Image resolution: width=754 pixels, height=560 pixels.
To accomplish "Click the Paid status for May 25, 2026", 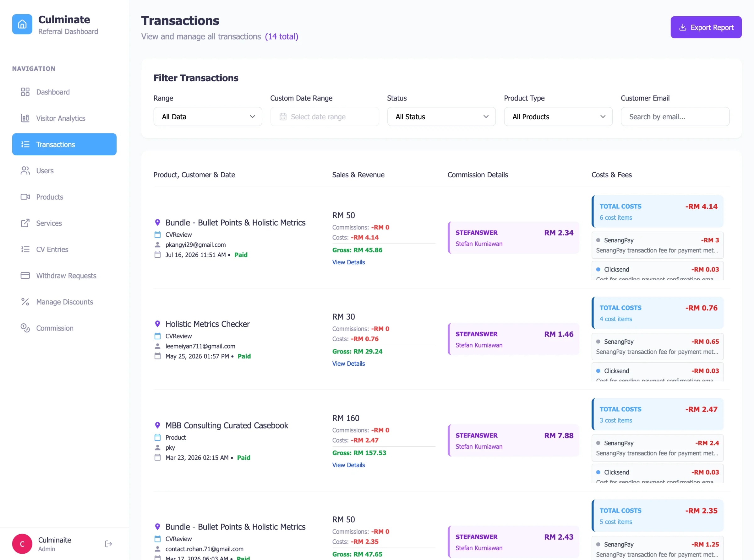I will click(244, 356).
